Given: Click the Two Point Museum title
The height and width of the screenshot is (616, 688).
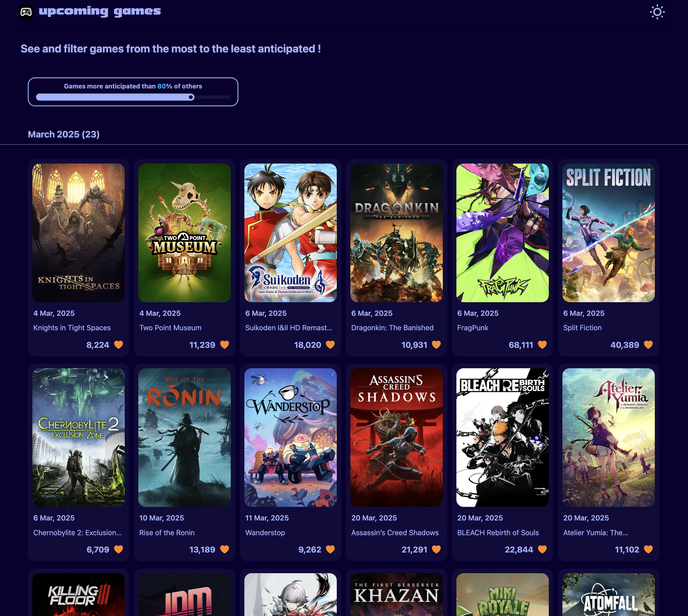Looking at the screenshot, I should coord(170,328).
